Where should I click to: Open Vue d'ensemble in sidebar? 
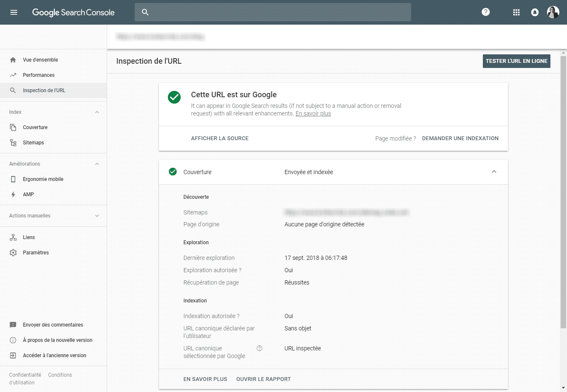coord(40,60)
